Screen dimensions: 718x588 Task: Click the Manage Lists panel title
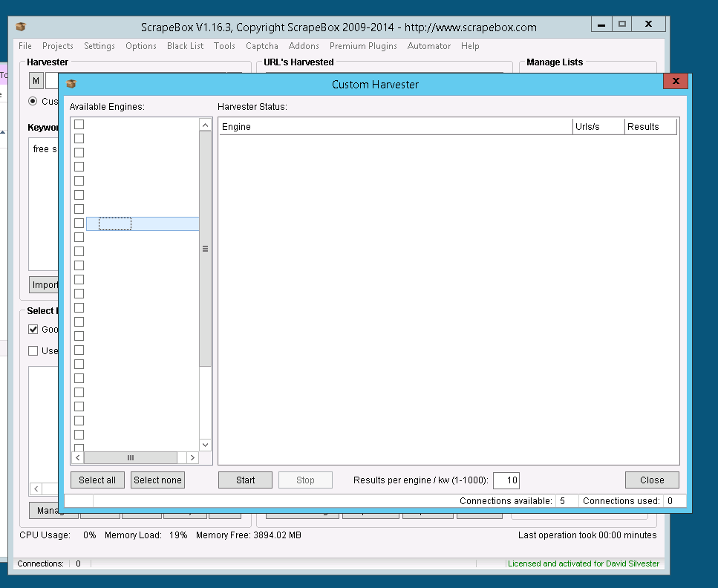tap(555, 62)
